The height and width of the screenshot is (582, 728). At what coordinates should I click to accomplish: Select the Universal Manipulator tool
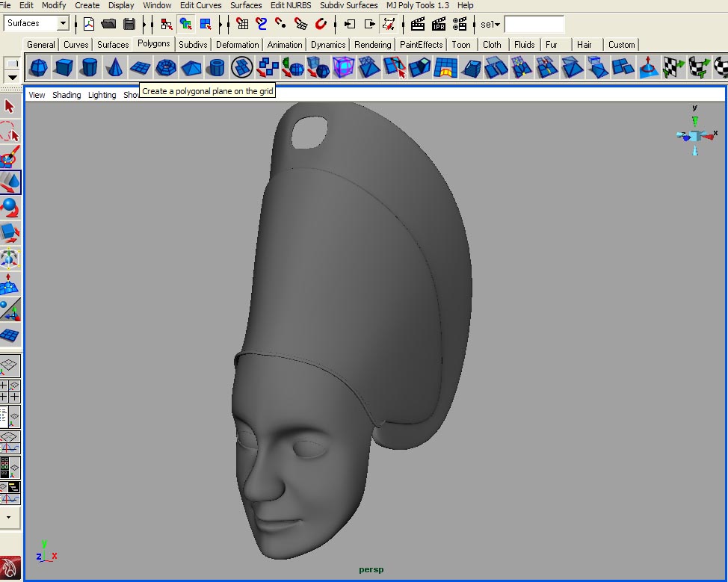tap(10, 259)
